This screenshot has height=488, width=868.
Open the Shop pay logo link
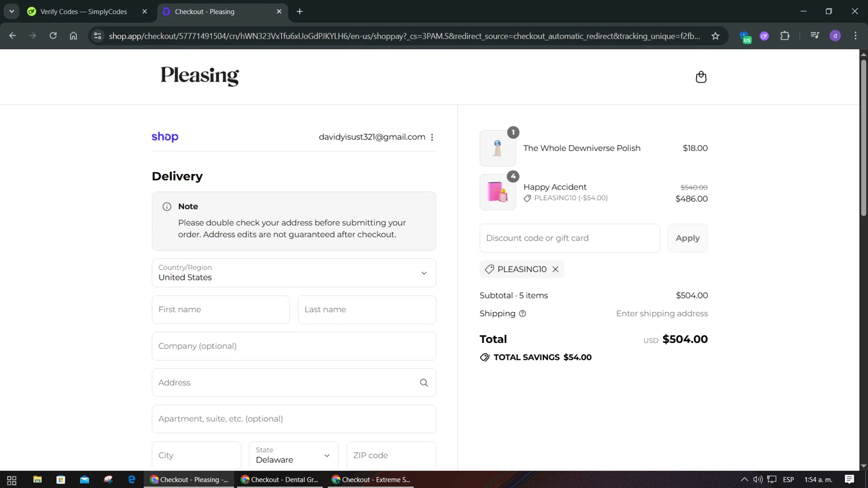pos(165,137)
